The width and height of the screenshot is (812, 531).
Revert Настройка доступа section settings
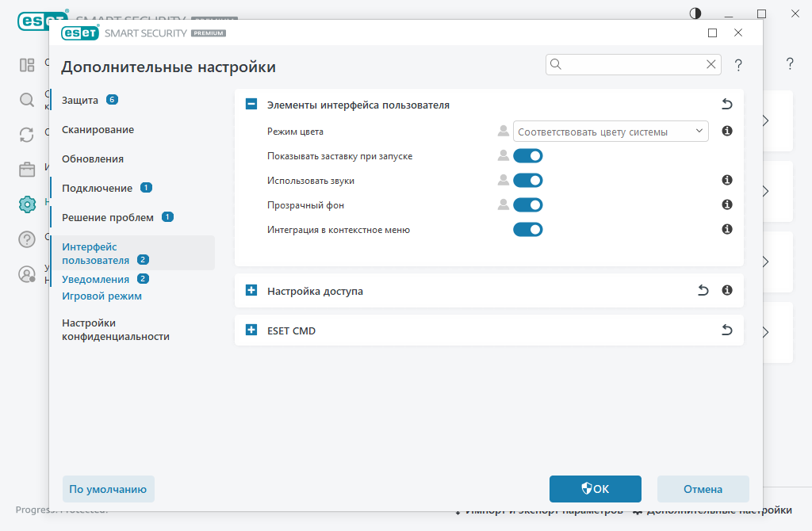(x=703, y=290)
